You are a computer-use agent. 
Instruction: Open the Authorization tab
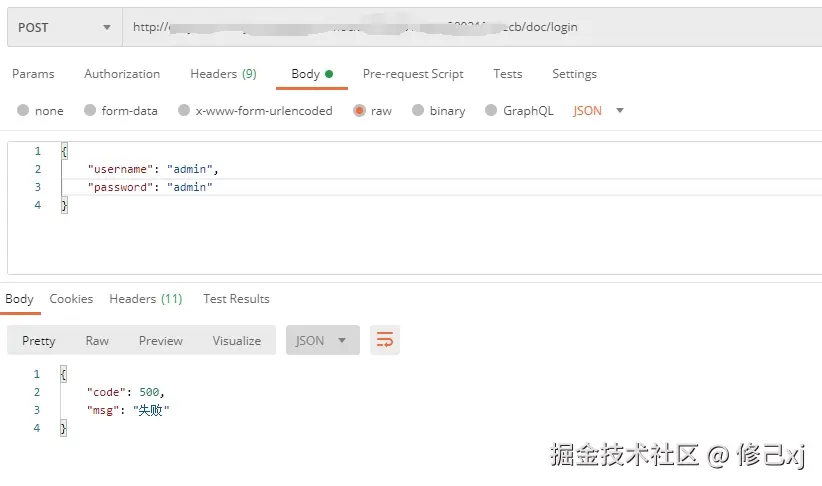[x=122, y=74]
